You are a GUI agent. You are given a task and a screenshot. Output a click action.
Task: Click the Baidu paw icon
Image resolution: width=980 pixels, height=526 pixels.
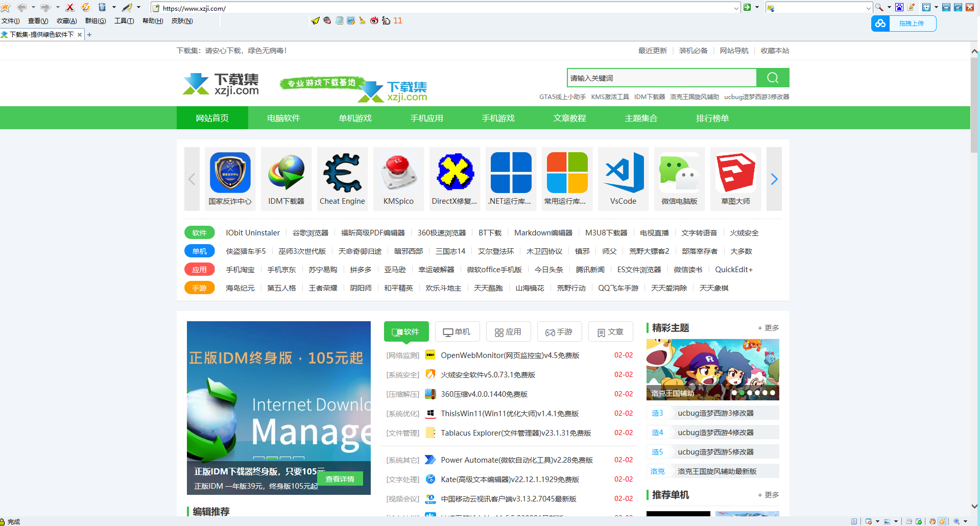pos(899,7)
